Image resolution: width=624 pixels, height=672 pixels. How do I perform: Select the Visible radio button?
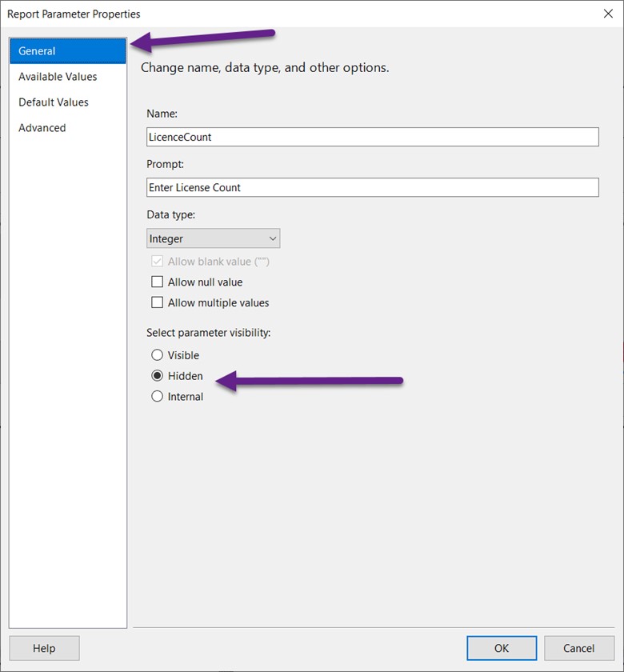point(158,355)
